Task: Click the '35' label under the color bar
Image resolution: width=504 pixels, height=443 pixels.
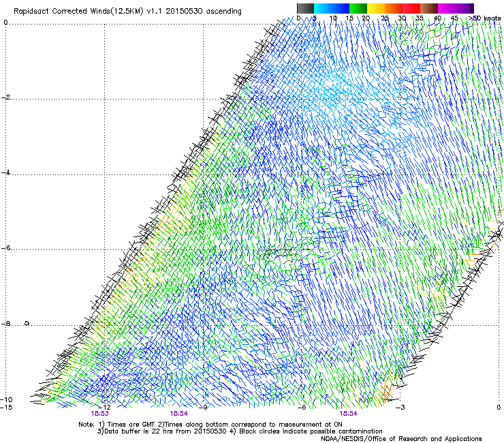Action: [420, 18]
